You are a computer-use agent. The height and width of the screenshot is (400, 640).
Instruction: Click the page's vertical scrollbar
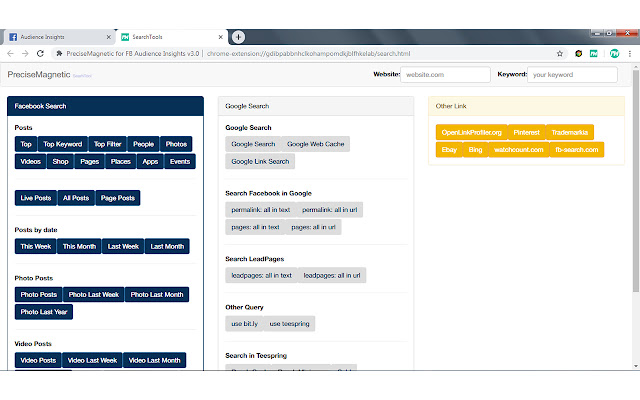(x=634, y=200)
